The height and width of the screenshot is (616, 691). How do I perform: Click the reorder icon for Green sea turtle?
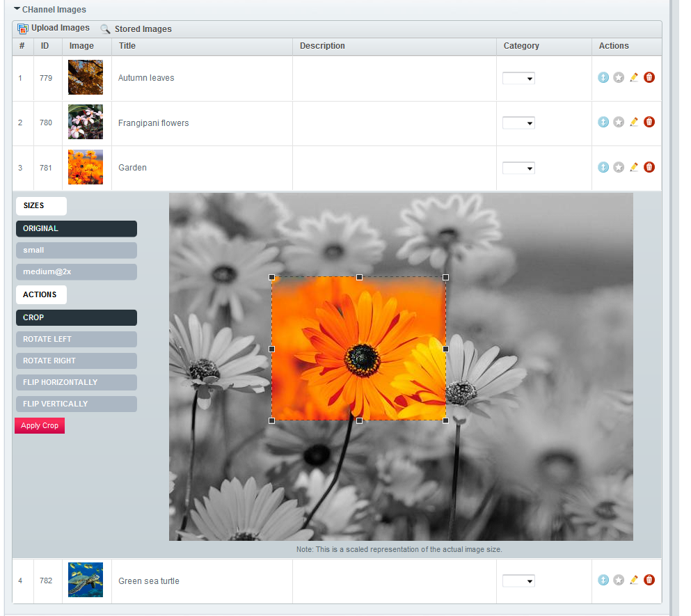(603, 581)
